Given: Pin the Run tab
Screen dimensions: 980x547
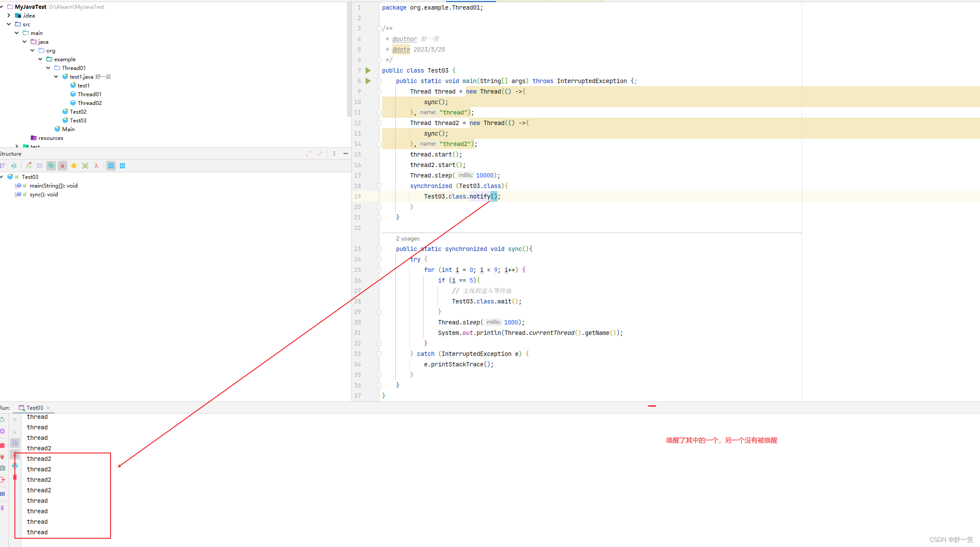Looking at the screenshot, I should [x=2, y=508].
